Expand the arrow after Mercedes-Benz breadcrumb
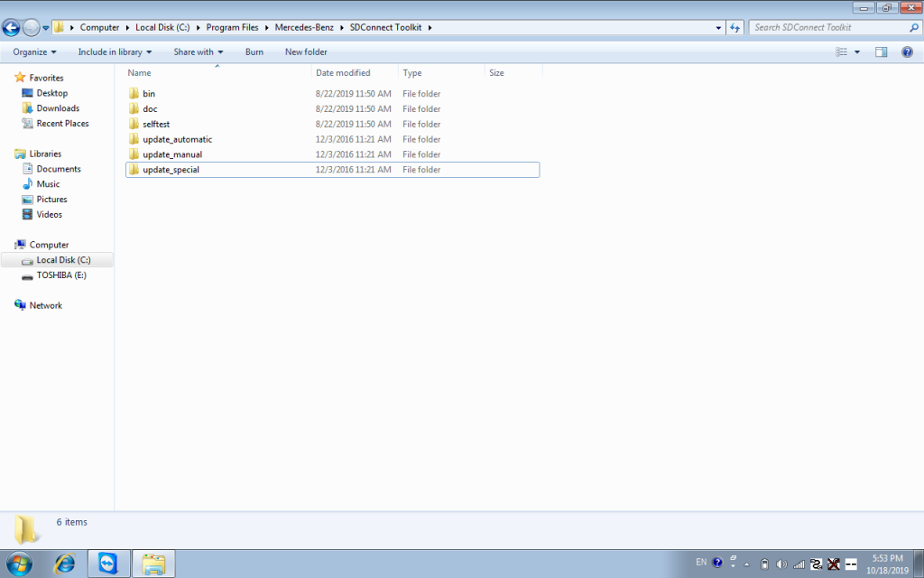 coord(342,28)
